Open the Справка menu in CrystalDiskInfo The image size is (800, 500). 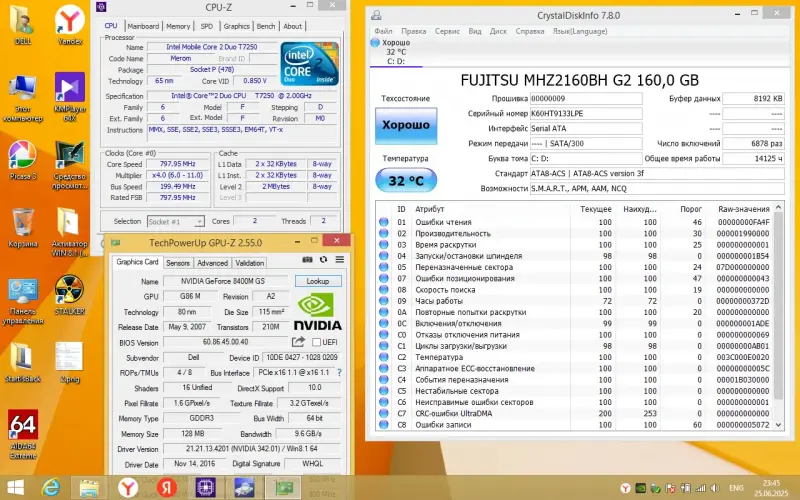pyautogui.click(x=530, y=31)
